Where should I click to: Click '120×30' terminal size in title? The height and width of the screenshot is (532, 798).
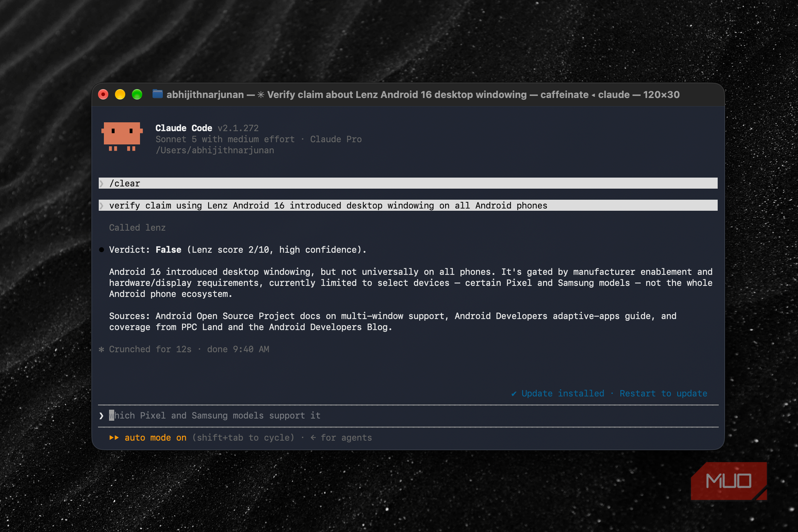(661, 95)
